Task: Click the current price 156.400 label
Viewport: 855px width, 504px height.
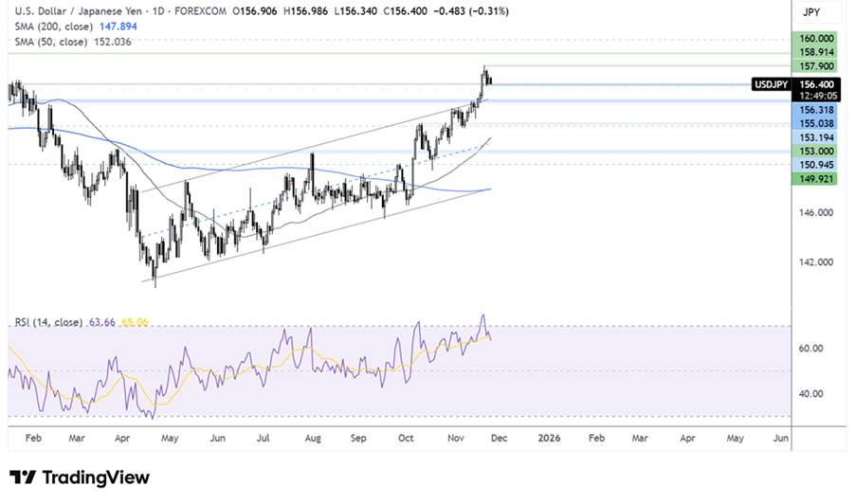Action: tap(815, 84)
